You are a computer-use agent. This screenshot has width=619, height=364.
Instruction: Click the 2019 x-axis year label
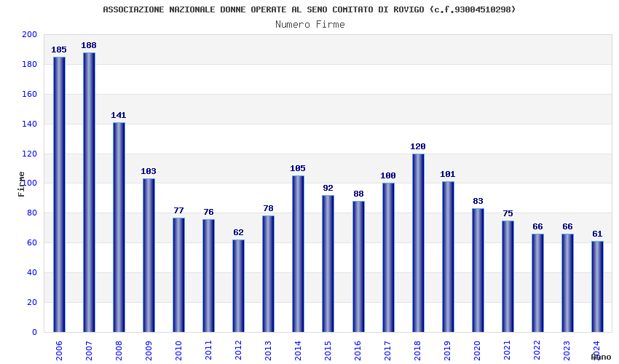(448, 351)
